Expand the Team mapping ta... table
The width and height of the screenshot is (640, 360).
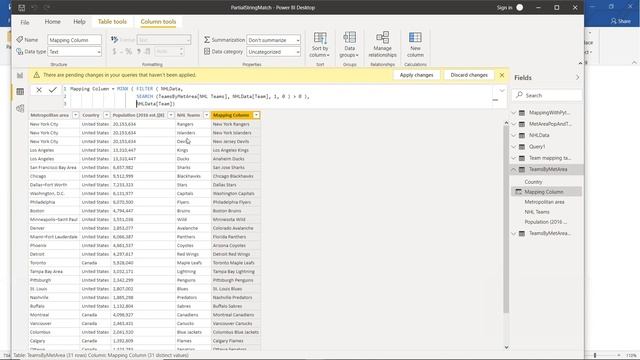pos(514,158)
